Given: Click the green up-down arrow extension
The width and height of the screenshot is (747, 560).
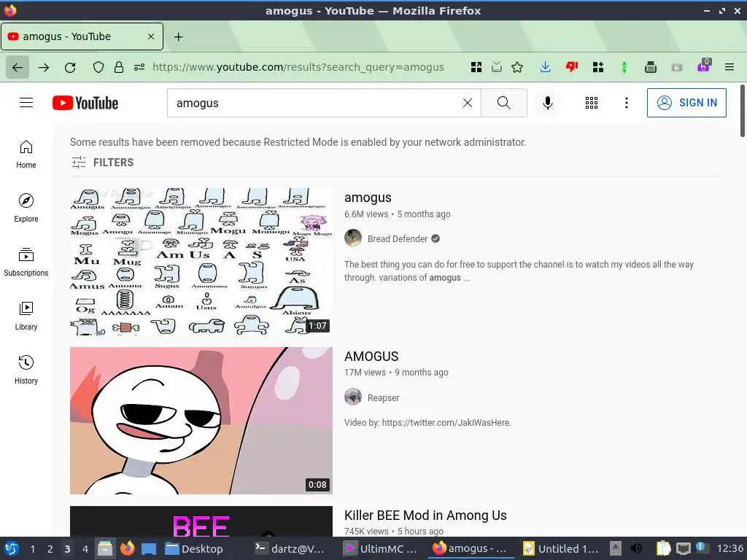Looking at the screenshot, I should (624, 67).
